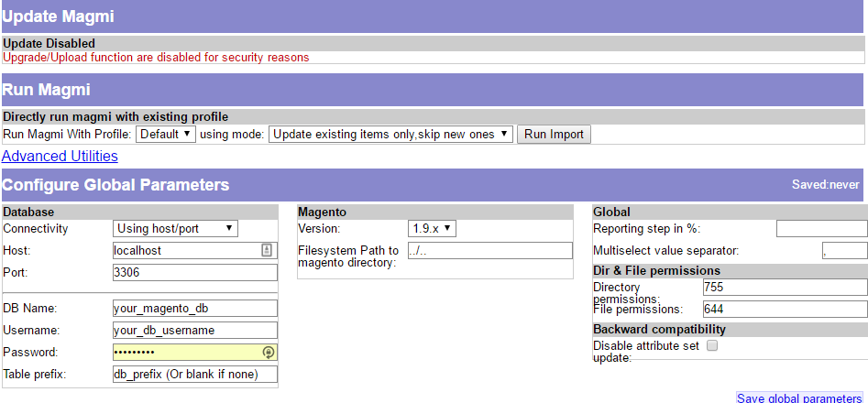Click the password manager icon in Password field
The height and width of the screenshot is (403, 868).
[x=269, y=352]
